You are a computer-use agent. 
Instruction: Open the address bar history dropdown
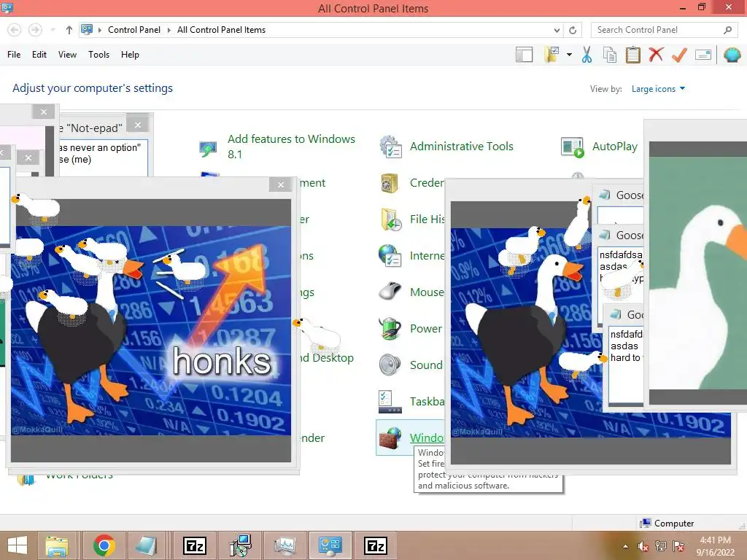click(557, 30)
